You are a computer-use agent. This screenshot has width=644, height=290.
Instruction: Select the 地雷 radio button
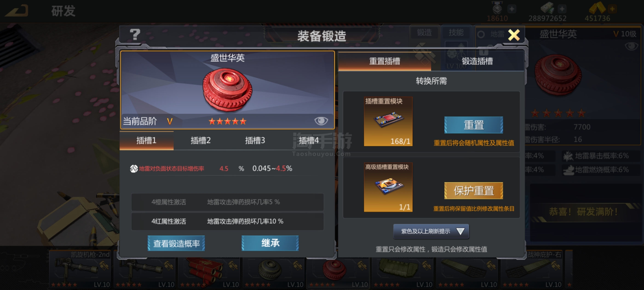point(481,34)
